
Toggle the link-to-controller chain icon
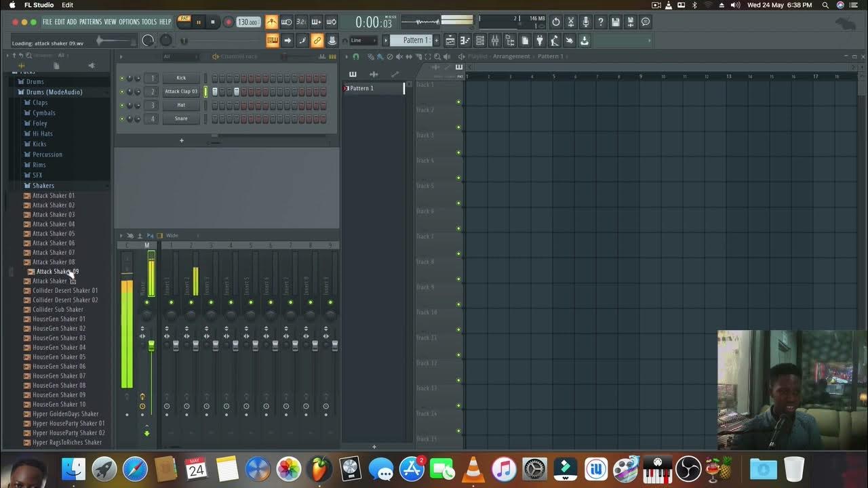(x=317, y=41)
